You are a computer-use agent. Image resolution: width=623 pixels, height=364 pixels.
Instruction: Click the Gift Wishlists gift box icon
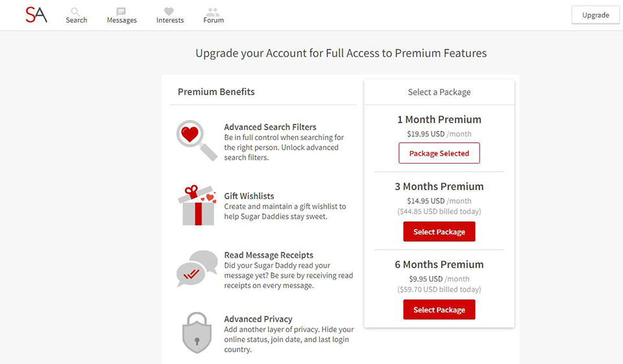[196, 204]
